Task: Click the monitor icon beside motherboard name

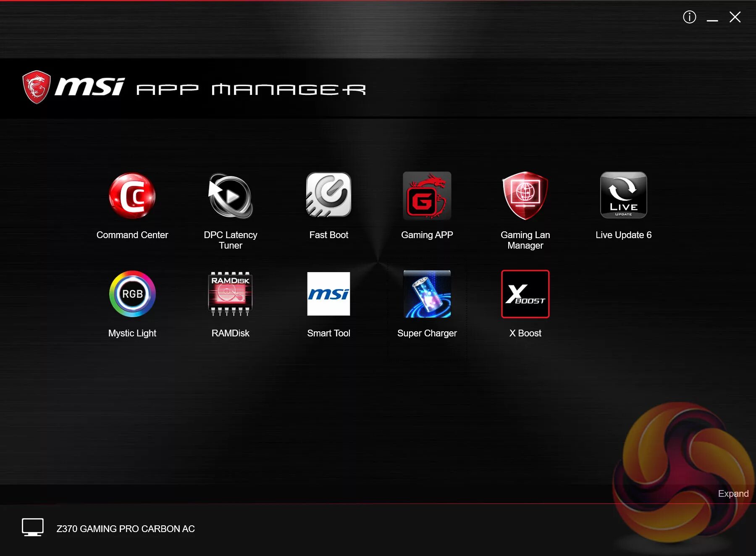Action: [33, 527]
